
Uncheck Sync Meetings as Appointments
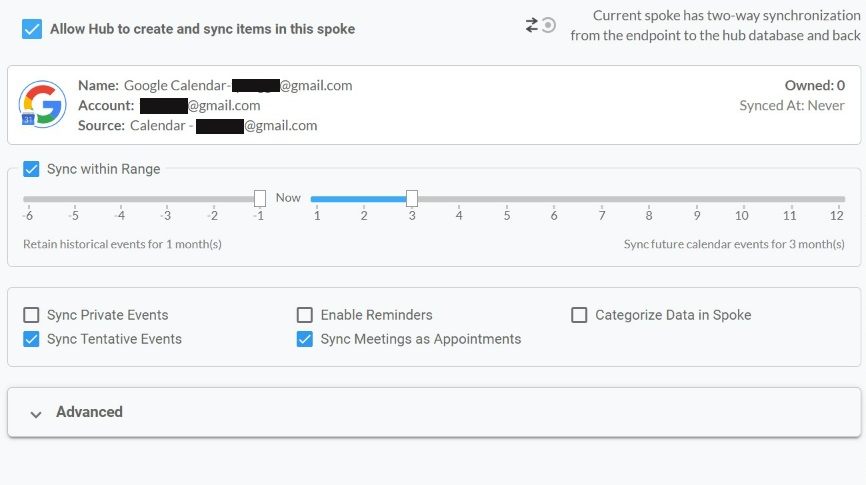click(305, 339)
